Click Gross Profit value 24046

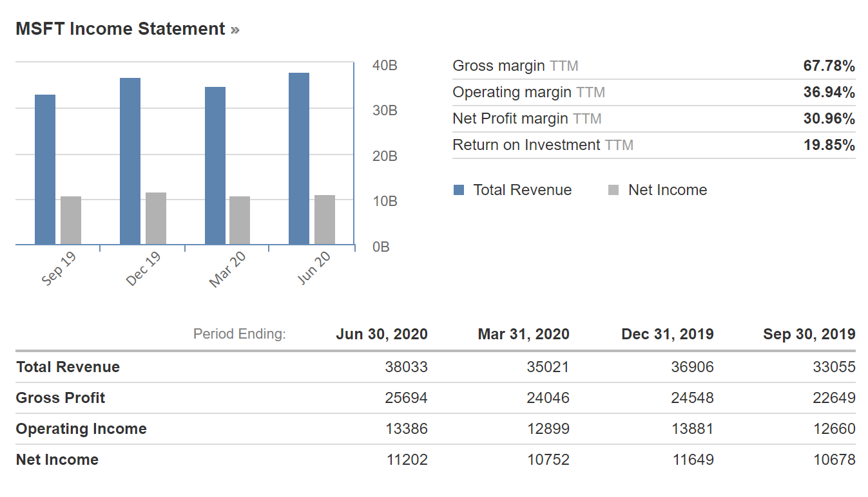[x=548, y=398]
